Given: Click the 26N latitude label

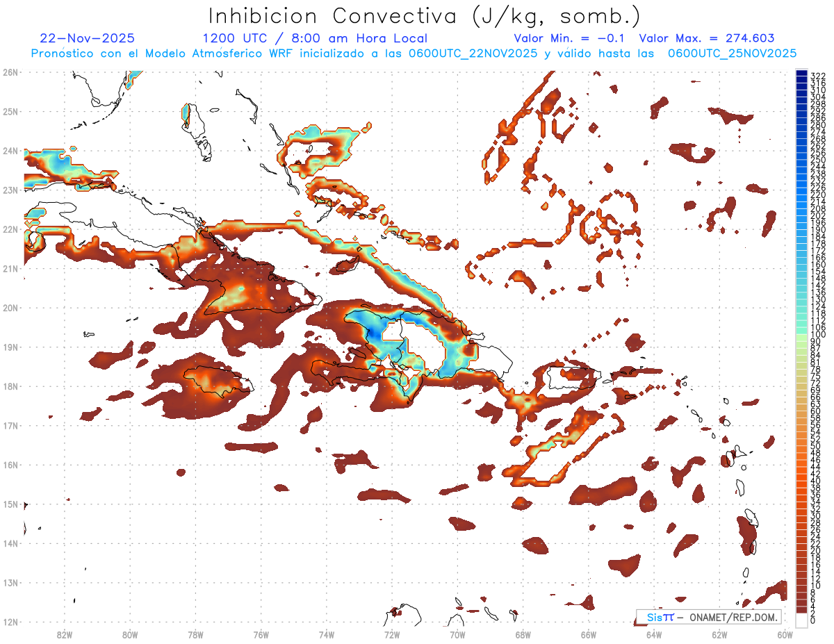Looking at the screenshot, I should coord(10,72).
